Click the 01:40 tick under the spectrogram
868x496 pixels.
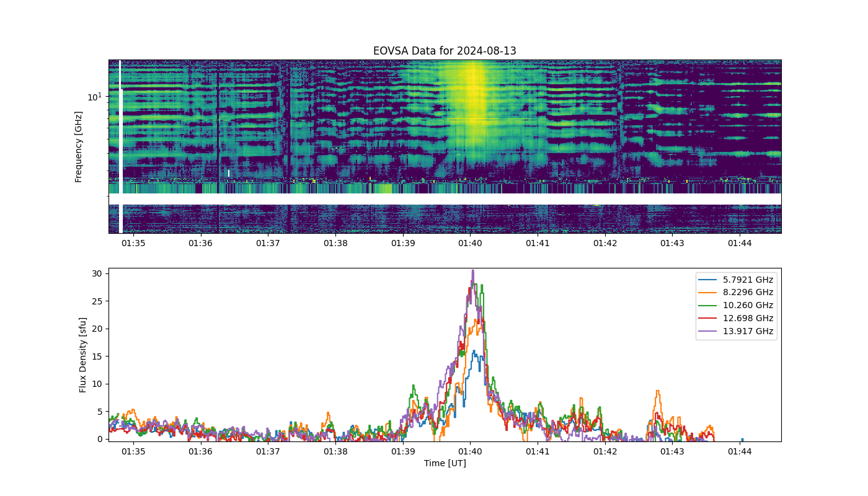coord(470,244)
